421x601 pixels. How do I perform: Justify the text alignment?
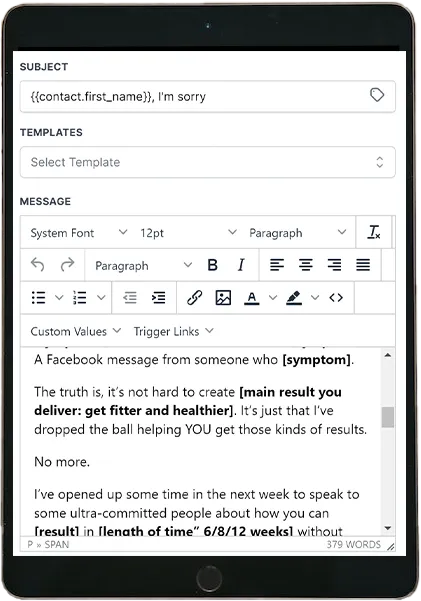[363, 265]
